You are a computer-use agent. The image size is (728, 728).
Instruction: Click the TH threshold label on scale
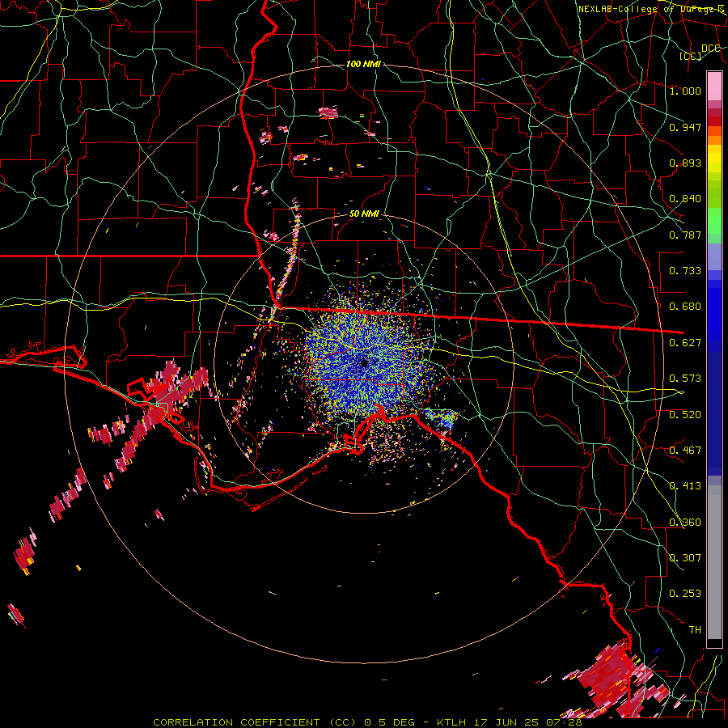pyautogui.click(x=695, y=630)
